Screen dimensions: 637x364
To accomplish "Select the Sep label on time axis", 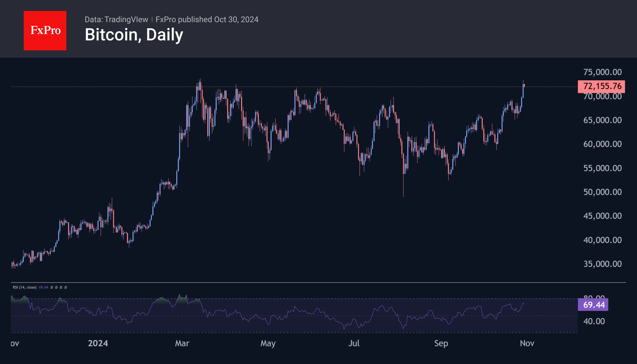I will tap(441, 343).
